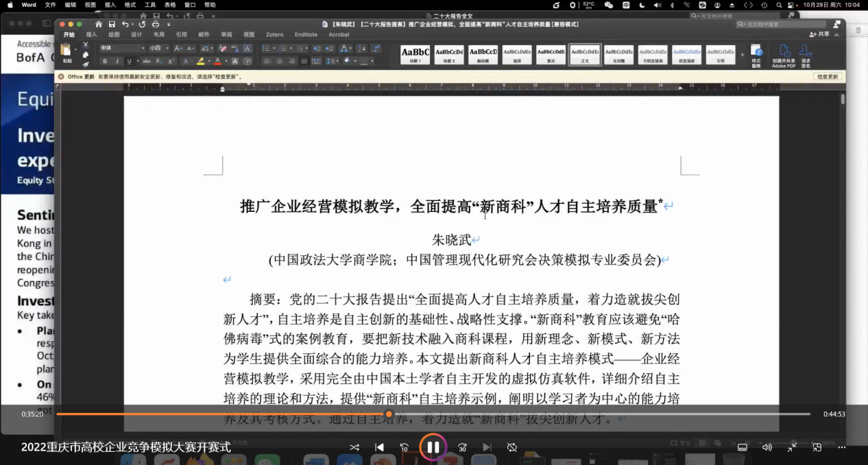Viewport: 868px width, 465px height.
Task: Toggle strikethrough abc formatting
Action: click(147, 61)
